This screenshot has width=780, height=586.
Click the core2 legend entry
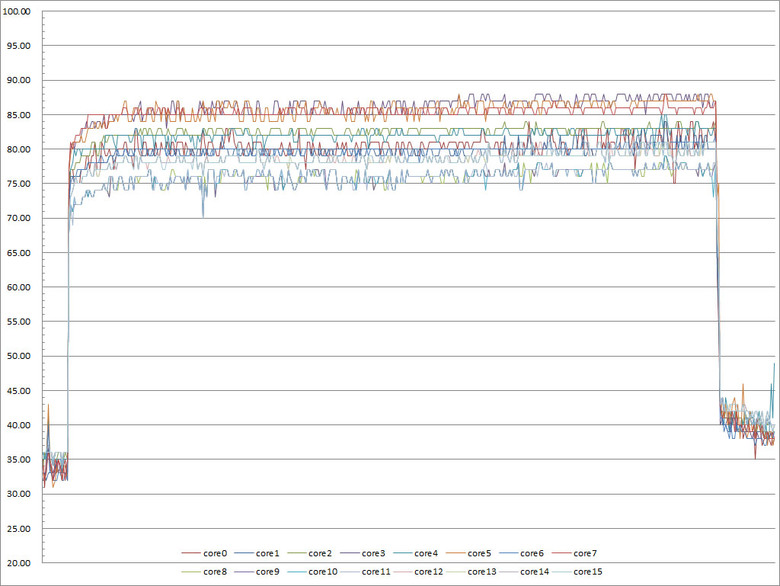tap(309, 553)
